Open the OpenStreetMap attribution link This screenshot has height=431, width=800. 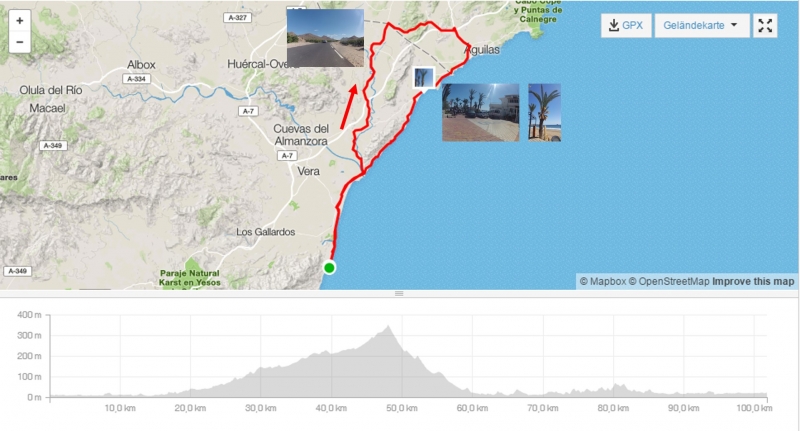669,282
